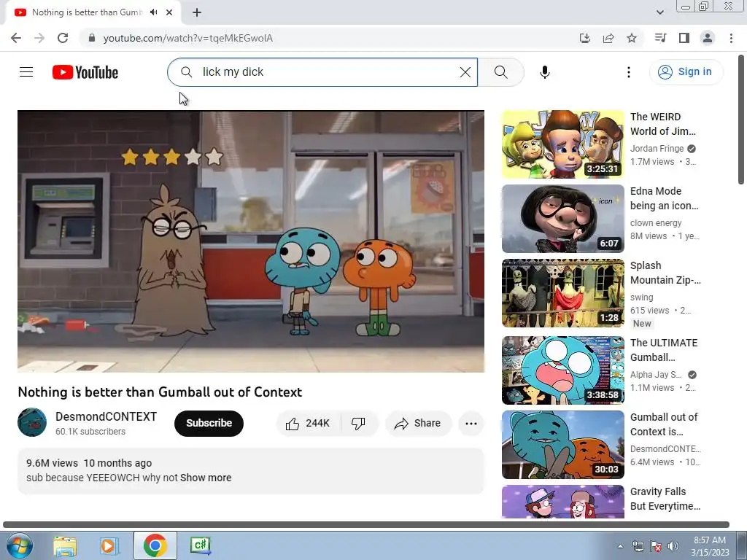747x560 pixels.
Task: Open Splash Mountain Zip video thumbnail
Action: pyautogui.click(x=562, y=293)
